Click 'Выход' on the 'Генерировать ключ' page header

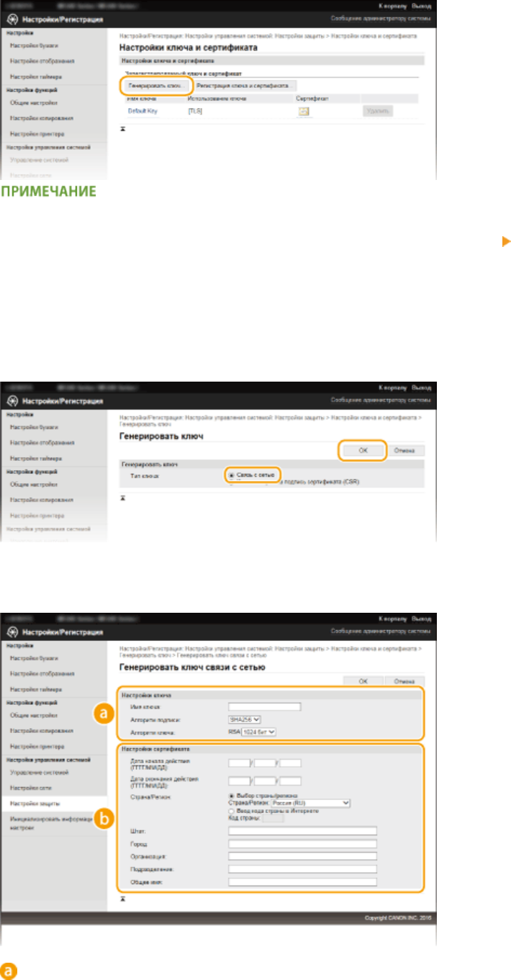[x=421, y=387]
